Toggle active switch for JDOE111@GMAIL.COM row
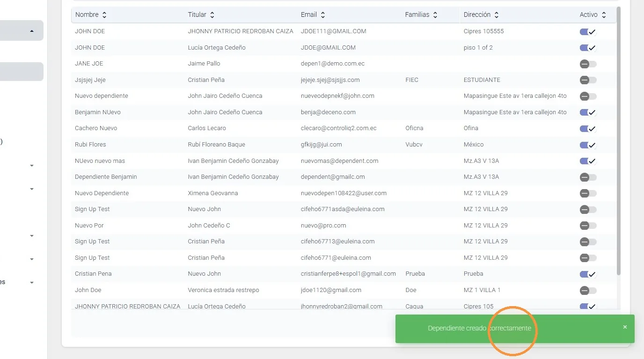 588,32
